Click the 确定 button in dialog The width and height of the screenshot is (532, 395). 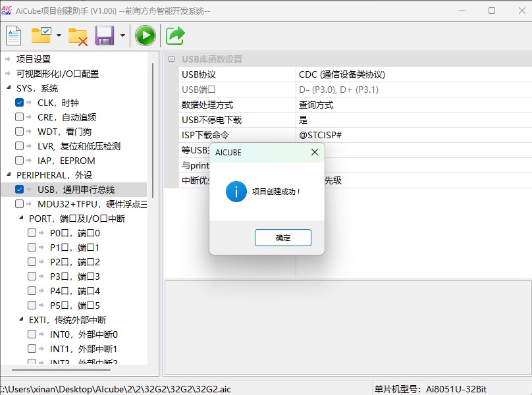pyautogui.click(x=283, y=238)
